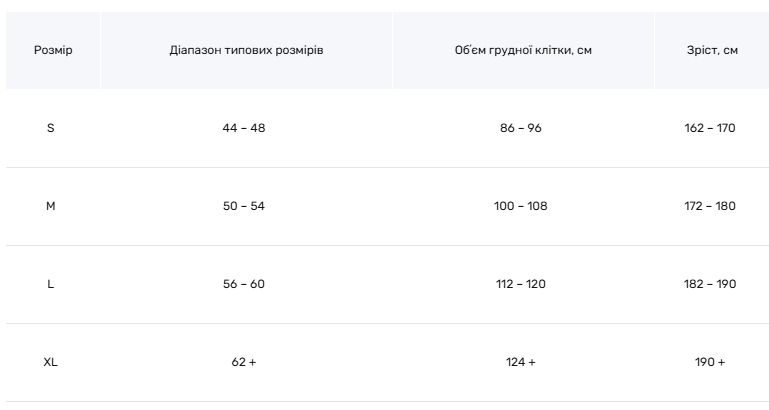The height and width of the screenshot is (410, 769).
Task: Click the "50 – 54" size range cell
Action: pos(244,206)
